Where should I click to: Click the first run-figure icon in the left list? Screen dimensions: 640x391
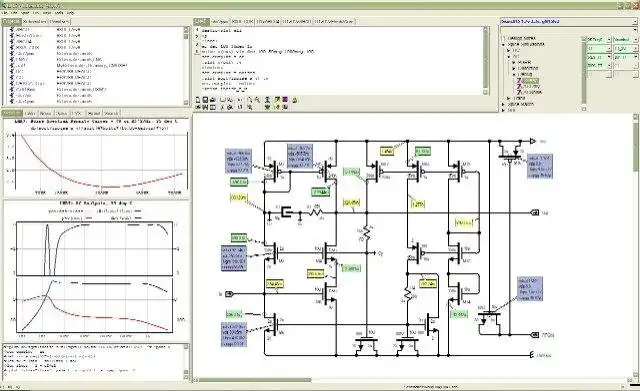12,30
